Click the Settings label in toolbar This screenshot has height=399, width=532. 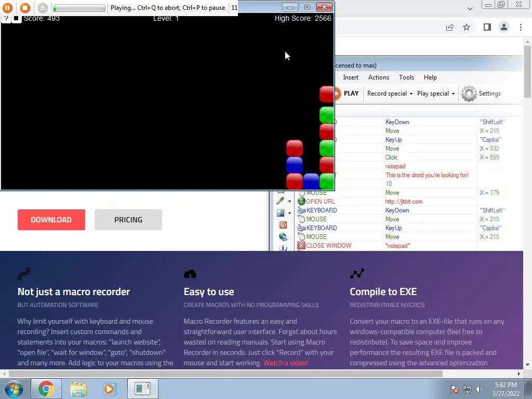click(x=489, y=94)
